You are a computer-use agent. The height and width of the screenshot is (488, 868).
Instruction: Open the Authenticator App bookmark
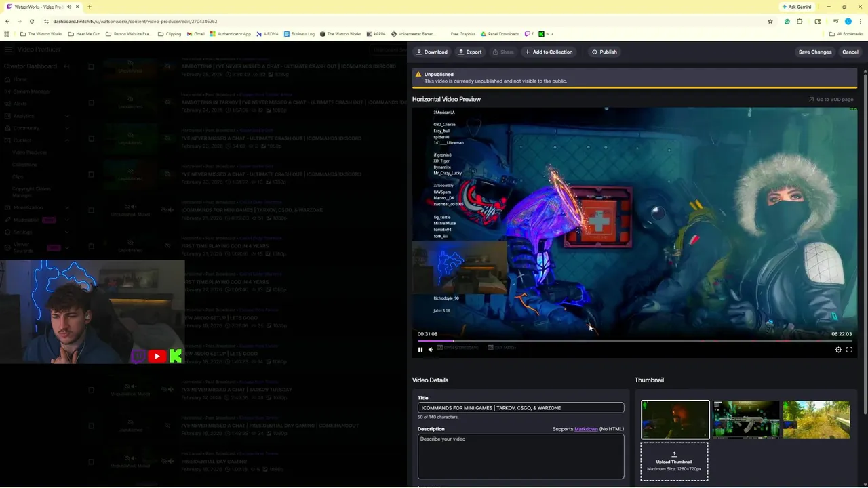point(231,34)
